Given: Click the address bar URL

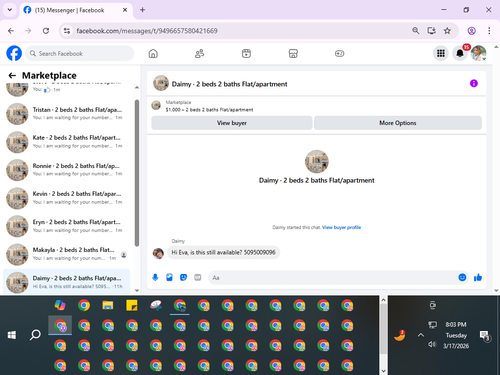Looking at the screenshot, I should 147,31.
